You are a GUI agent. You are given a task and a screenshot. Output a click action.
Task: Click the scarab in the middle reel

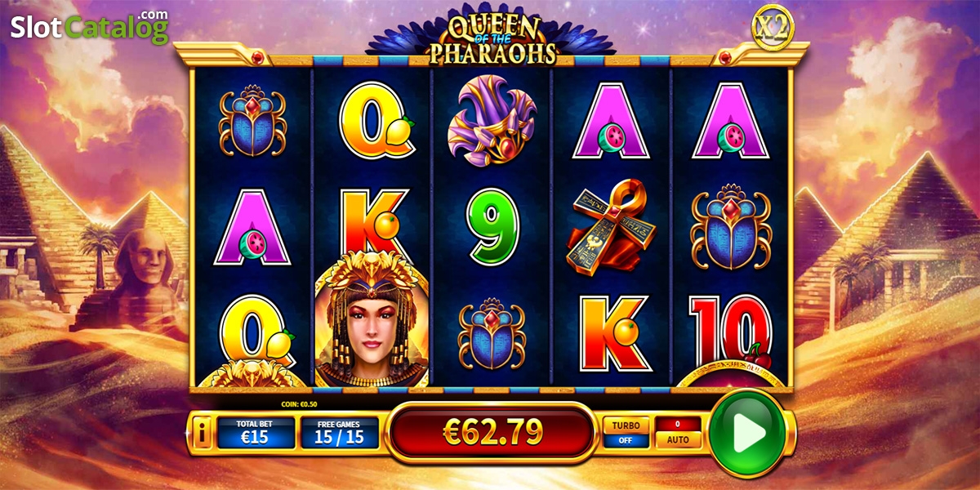pyautogui.click(x=492, y=333)
